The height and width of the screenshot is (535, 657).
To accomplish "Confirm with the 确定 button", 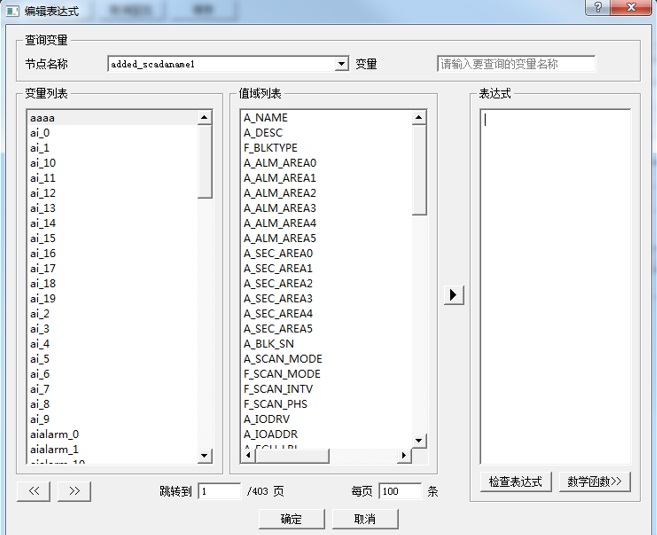I will tap(292, 519).
